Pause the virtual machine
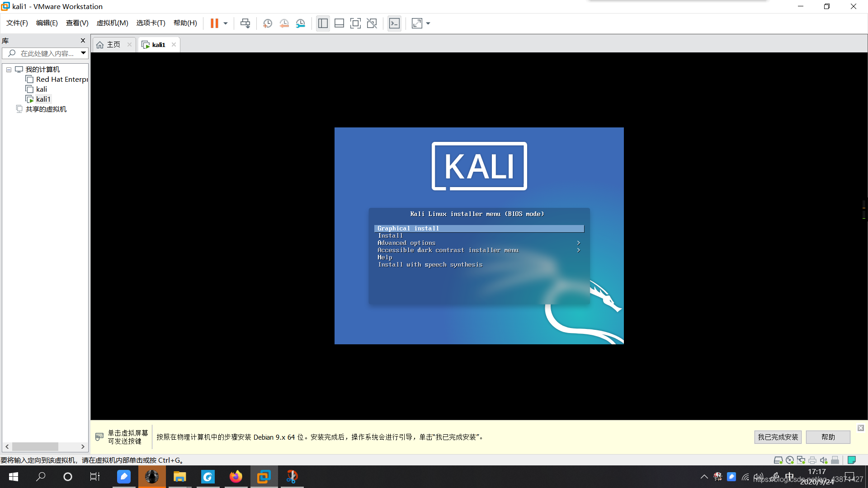This screenshot has height=488, width=868. pyautogui.click(x=214, y=23)
